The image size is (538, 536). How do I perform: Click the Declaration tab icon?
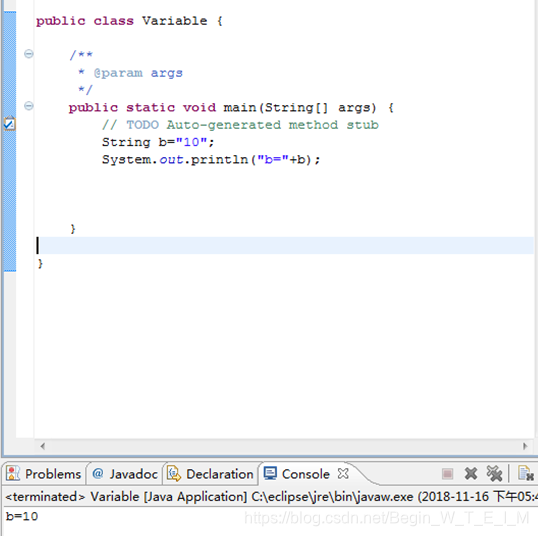(174, 474)
